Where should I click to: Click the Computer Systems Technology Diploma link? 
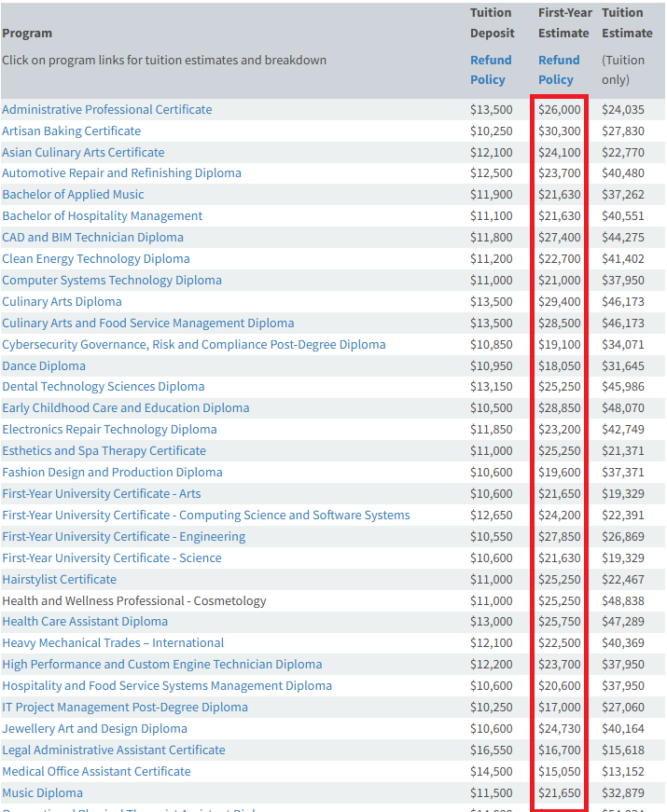112,281
